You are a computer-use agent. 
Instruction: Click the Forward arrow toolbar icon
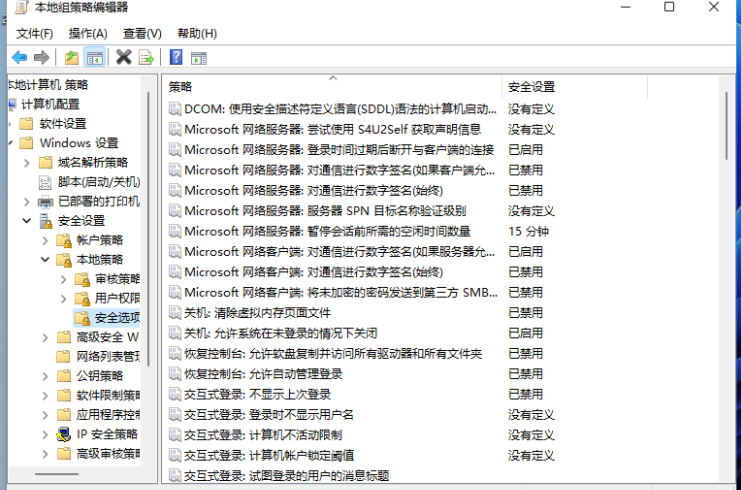tap(42, 57)
